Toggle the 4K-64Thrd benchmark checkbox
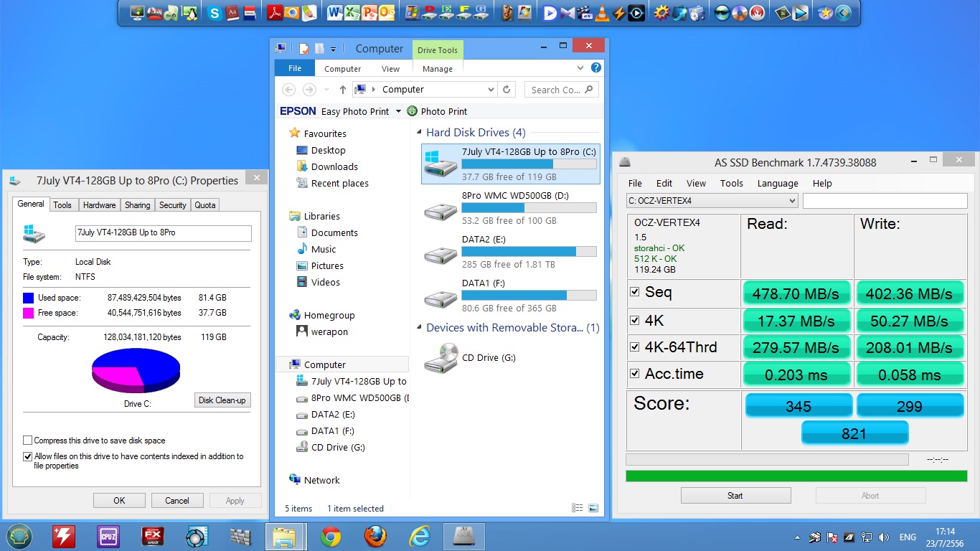The image size is (980, 551). (x=634, y=347)
